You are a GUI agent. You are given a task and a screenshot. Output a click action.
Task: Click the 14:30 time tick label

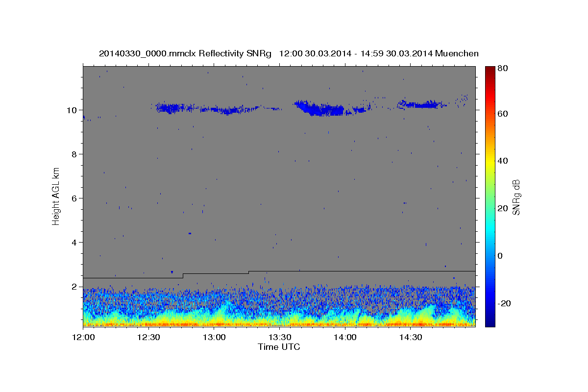point(410,338)
